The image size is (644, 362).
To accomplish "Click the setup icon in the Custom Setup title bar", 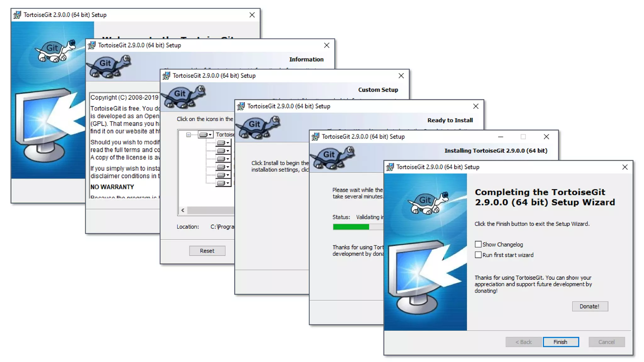I will point(166,76).
